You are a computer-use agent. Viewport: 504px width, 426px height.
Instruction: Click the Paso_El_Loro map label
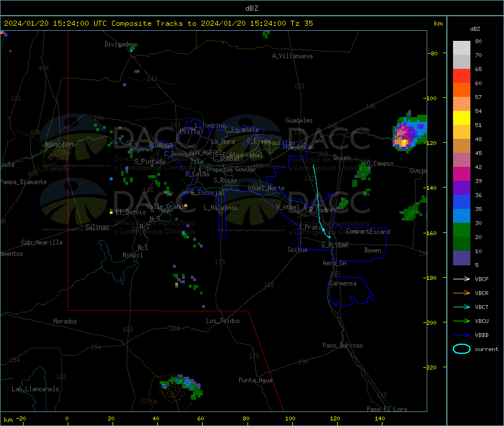(387, 409)
